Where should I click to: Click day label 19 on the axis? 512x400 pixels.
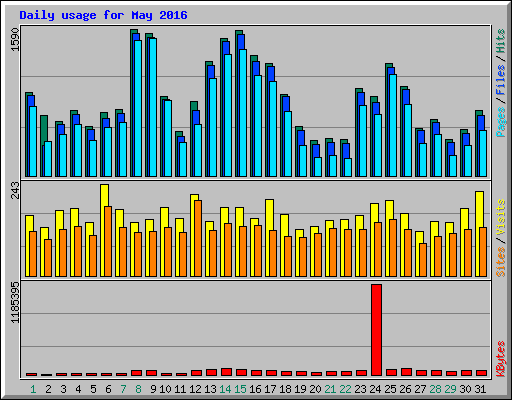click(x=300, y=389)
